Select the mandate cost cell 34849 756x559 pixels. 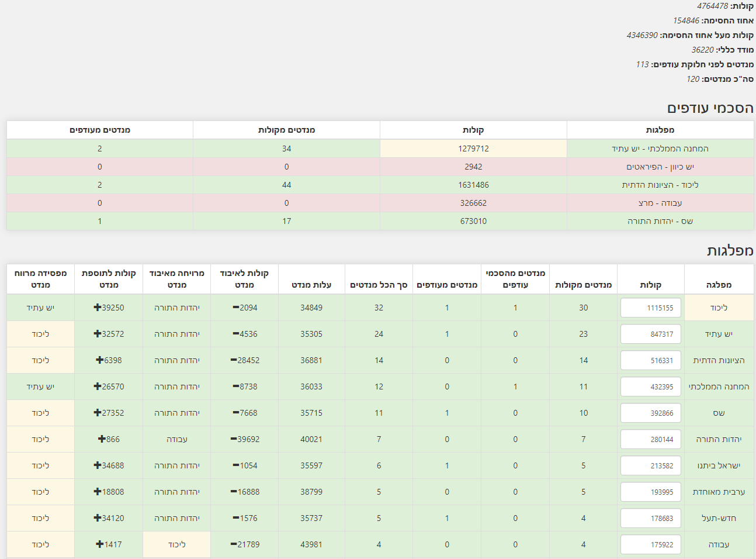pyautogui.click(x=311, y=308)
